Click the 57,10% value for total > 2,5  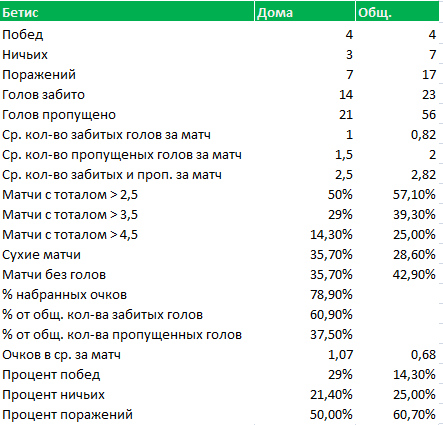coord(397,194)
